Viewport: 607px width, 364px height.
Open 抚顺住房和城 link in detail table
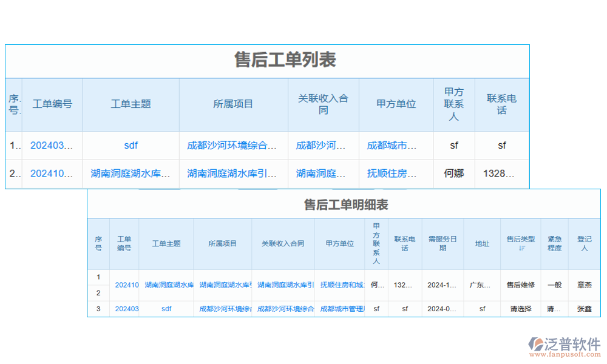coord(342,285)
